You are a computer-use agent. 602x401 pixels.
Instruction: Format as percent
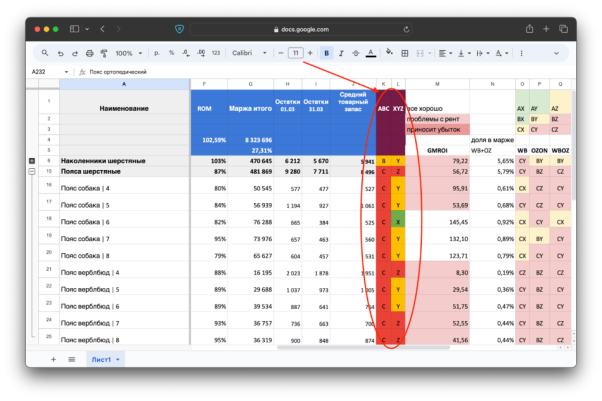click(171, 53)
